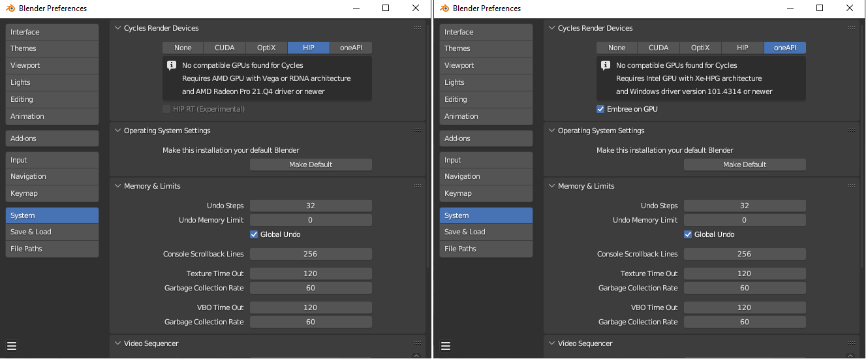Switch to OptiX device tab in right window
Image resolution: width=868 pixels, height=361 pixels.
700,48
